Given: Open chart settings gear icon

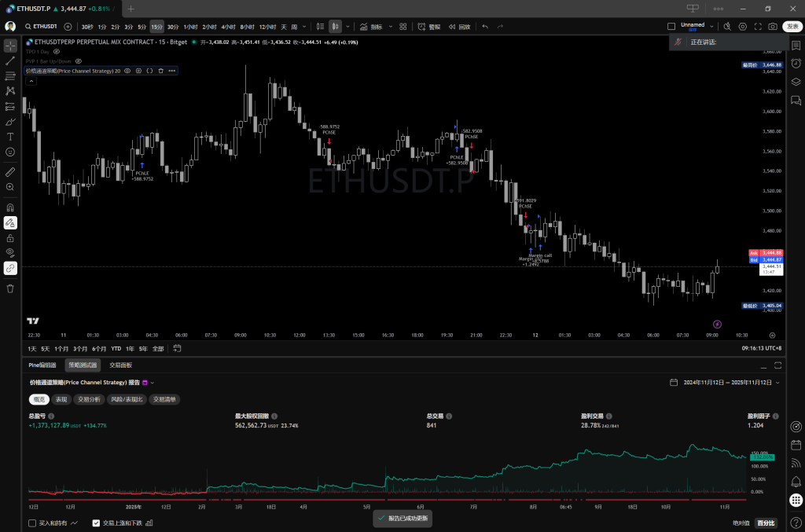Looking at the screenshot, I should 742,26.
